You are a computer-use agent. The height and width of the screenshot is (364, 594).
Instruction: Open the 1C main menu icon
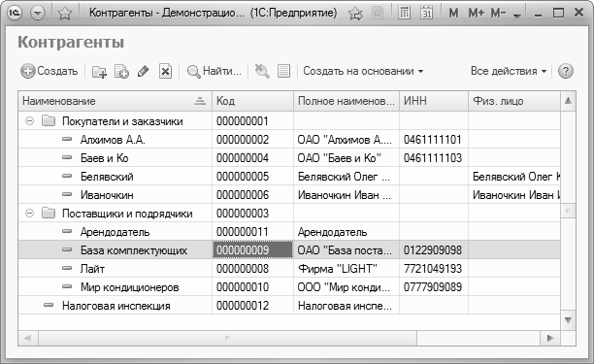point(15,14)
